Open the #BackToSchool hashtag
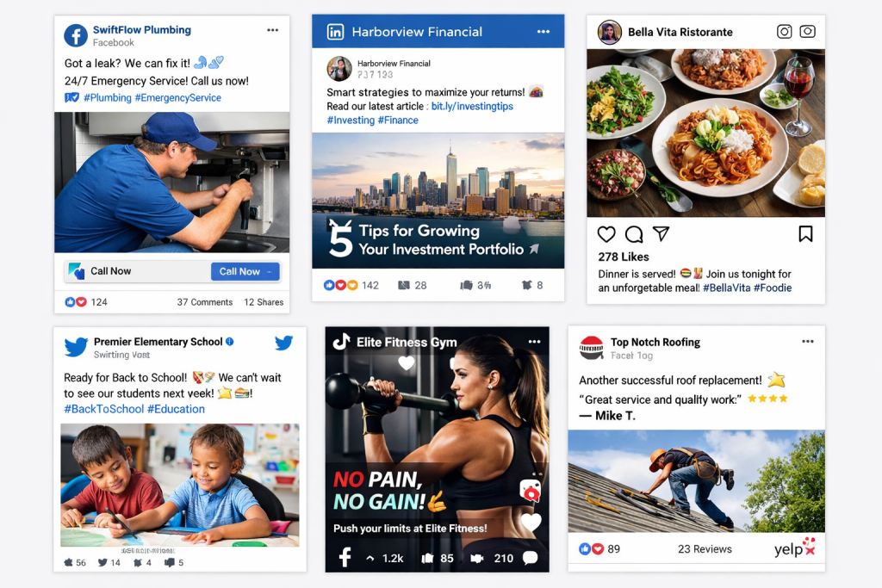 point(104,409)
